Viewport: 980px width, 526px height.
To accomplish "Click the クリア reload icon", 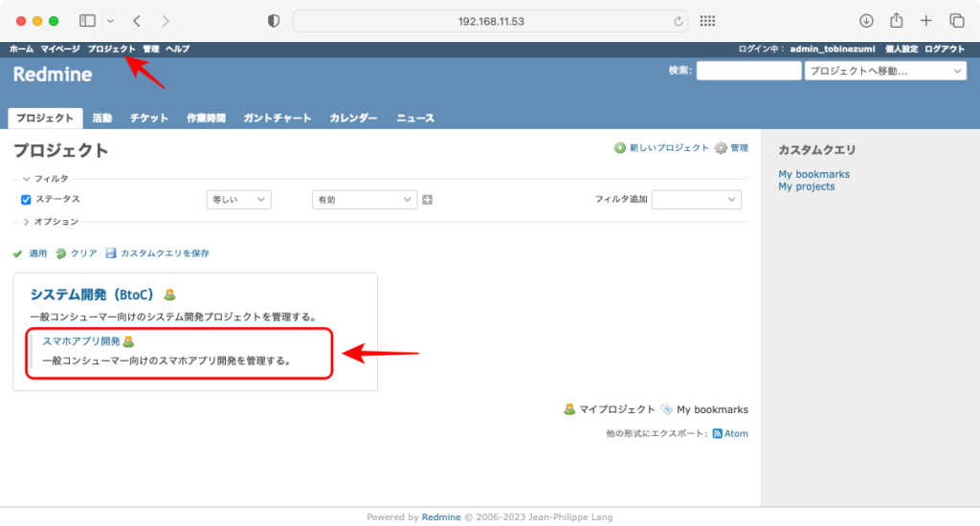I will [x=60, y=253].
